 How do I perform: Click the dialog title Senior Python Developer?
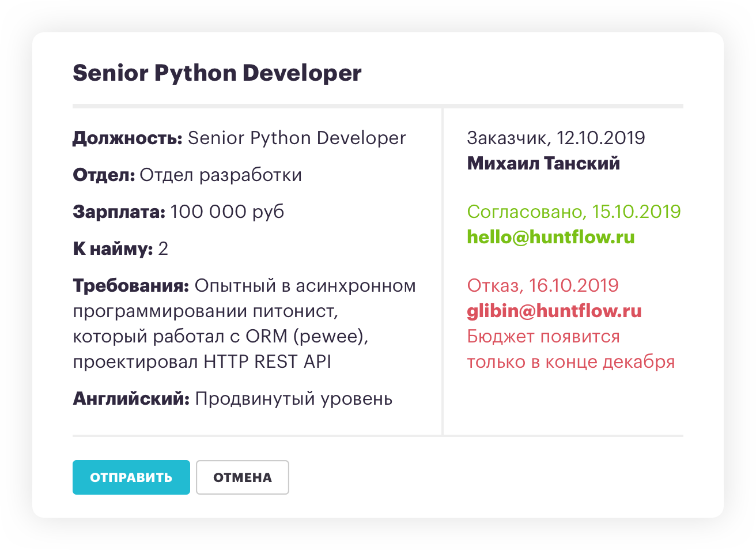217,73
